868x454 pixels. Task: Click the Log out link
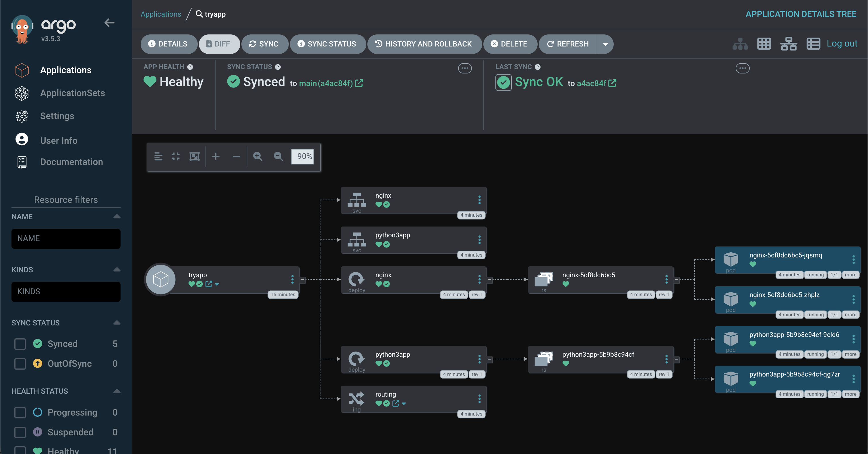pos(842,43)
